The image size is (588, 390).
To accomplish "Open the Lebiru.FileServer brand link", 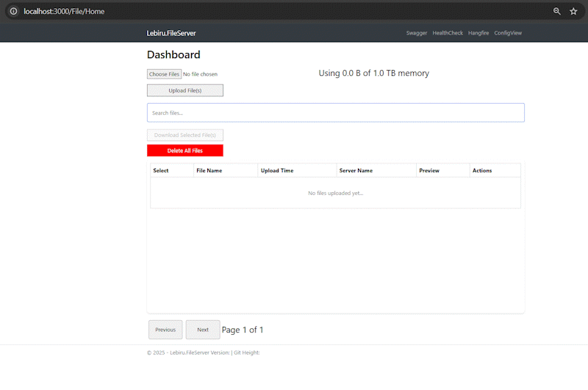I will [171, 33].
